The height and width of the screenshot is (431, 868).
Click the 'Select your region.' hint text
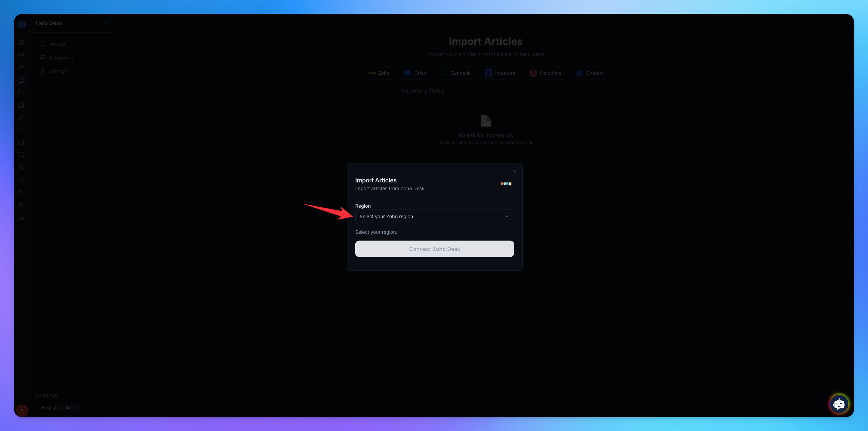pyautogui.click(x=376, y=232)
